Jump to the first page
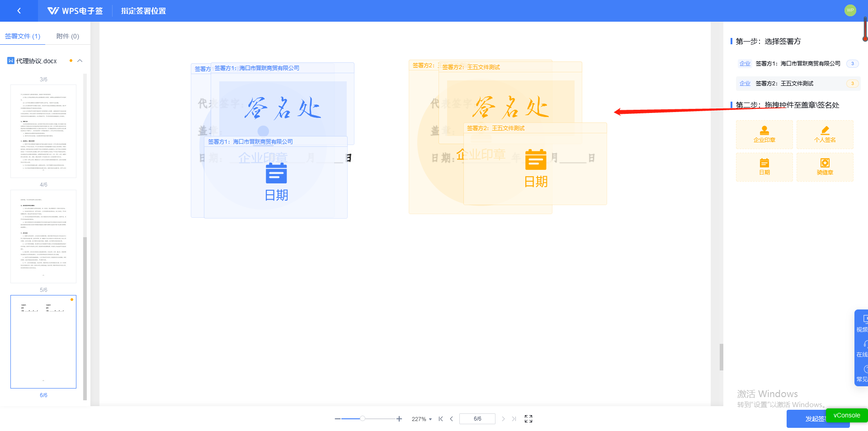 tap(441, 419)
